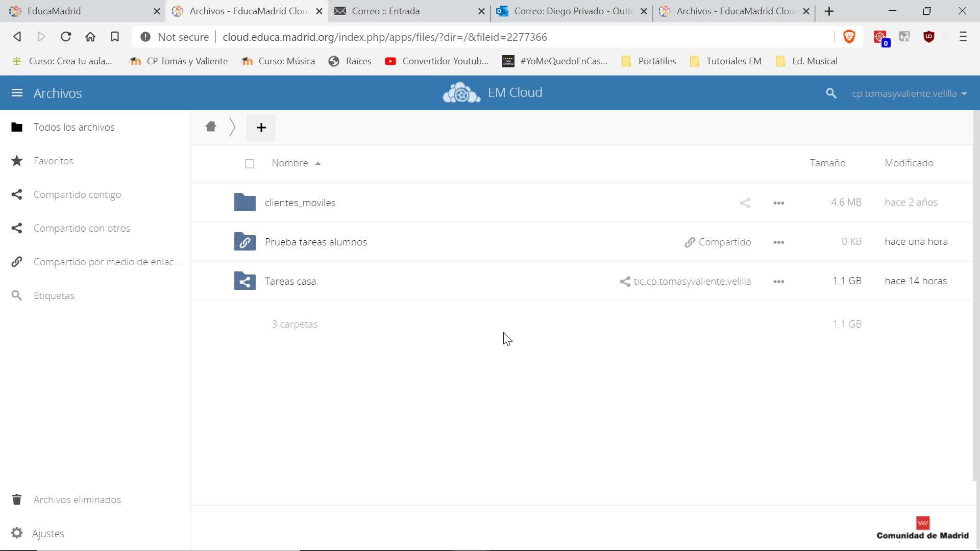Click Compartido link on Prueba tareas alumnos

[718, 242]
